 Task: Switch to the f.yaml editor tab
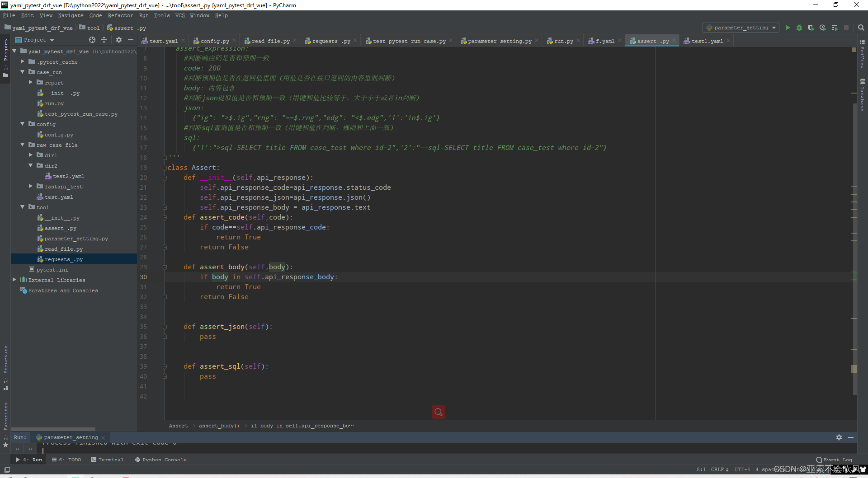coord(604,41)
